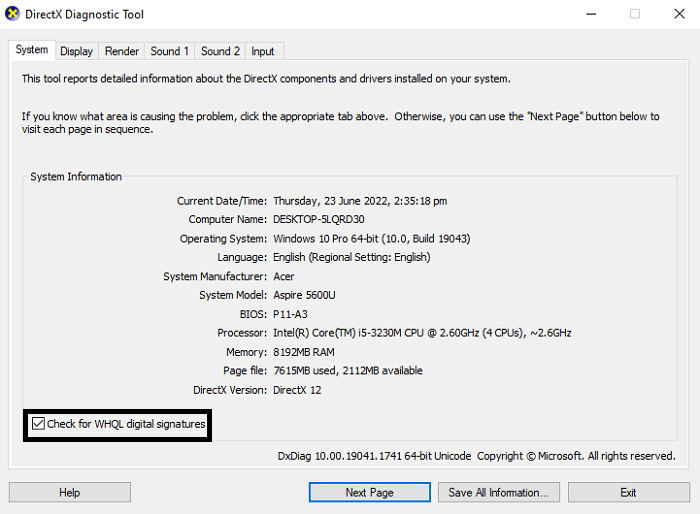
Task: Click the Operating System label
Action: [223, 238]
